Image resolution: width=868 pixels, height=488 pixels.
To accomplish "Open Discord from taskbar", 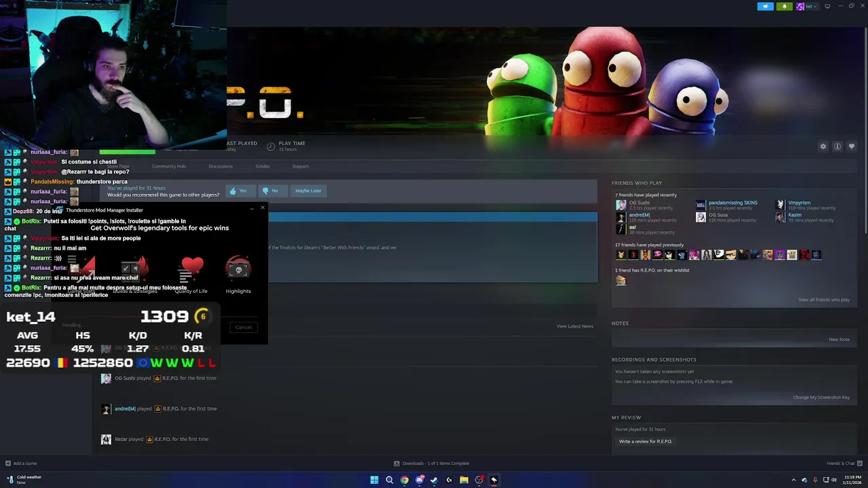I will [x=419, y=480].
